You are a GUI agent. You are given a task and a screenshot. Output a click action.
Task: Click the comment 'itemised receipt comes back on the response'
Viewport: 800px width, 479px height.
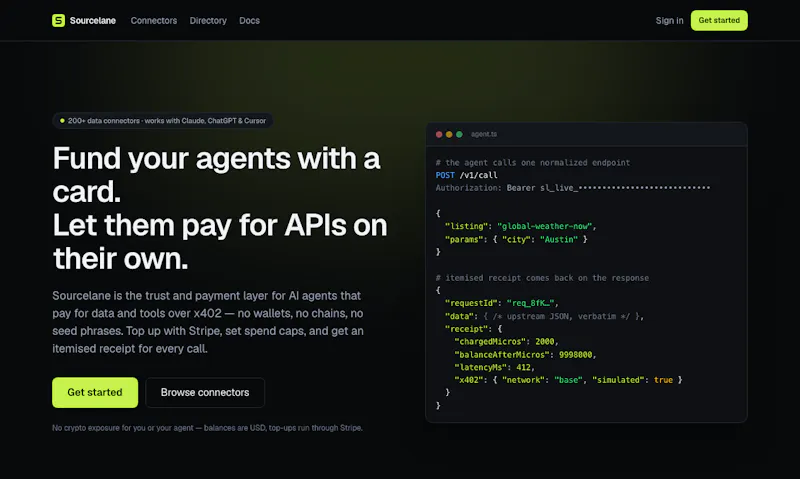[542, 278]
